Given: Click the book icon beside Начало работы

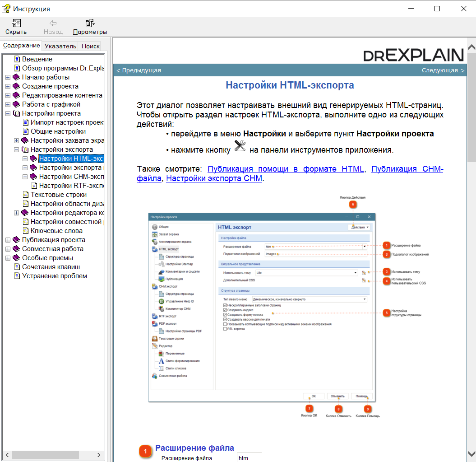Looking at the screenshot, I should pos(16,77).
